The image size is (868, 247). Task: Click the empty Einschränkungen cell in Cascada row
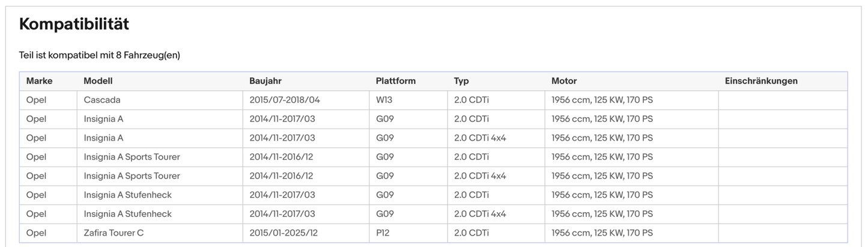(x=782, y=100)
